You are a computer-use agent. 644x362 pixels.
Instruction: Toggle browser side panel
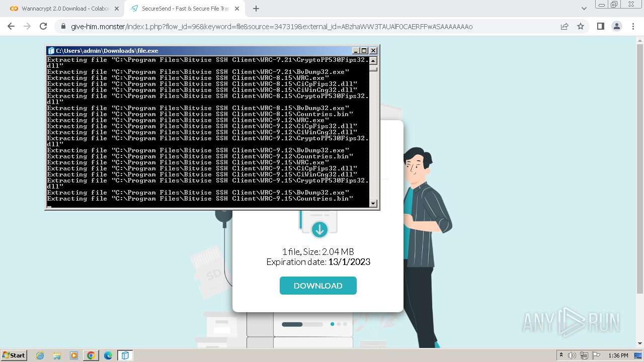(x=600, y=26)
